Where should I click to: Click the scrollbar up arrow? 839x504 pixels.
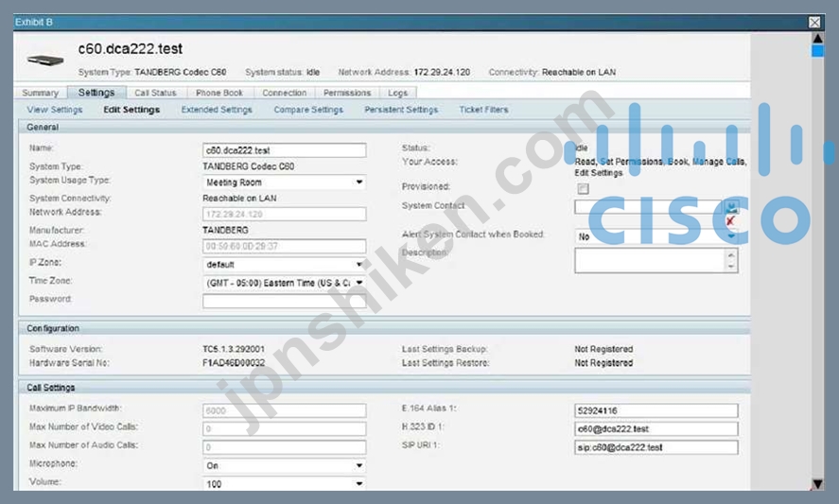point(817,39)
